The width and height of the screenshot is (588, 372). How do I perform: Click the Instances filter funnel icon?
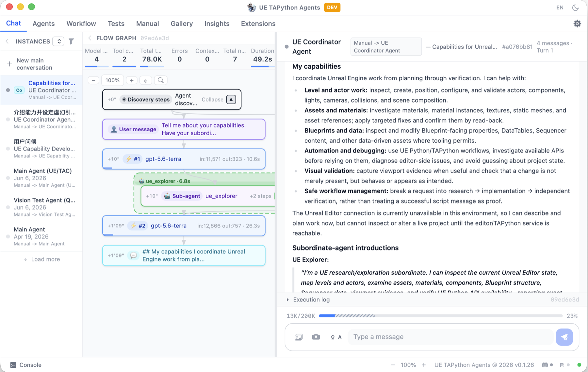pos(71,41)
